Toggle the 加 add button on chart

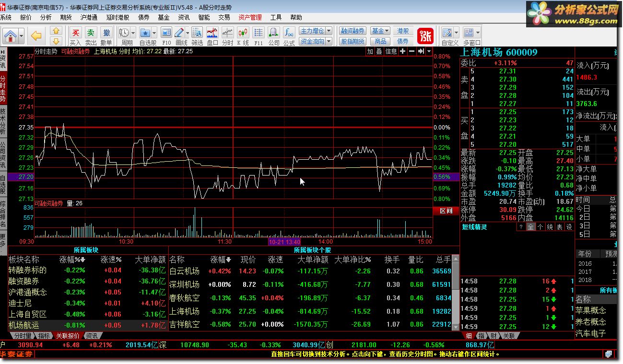click(370, 51)
